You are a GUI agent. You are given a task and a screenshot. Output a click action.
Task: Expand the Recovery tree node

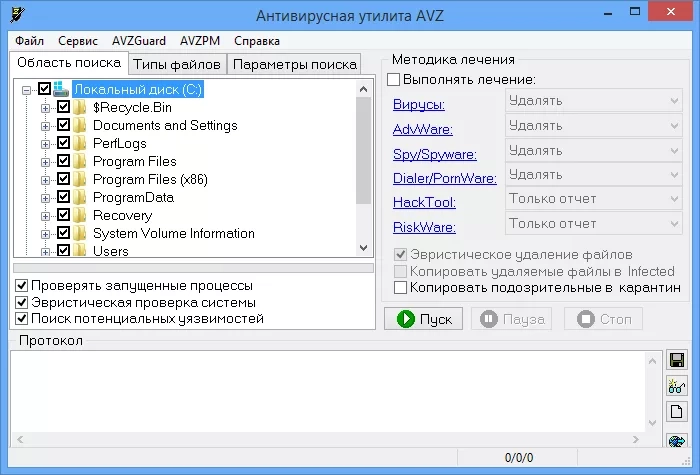point(45,216)
